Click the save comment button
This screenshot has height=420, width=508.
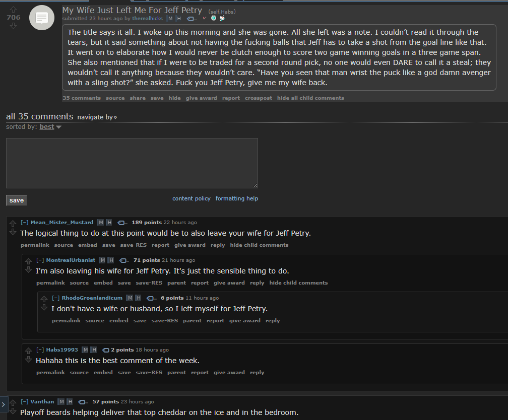point(17,200)
